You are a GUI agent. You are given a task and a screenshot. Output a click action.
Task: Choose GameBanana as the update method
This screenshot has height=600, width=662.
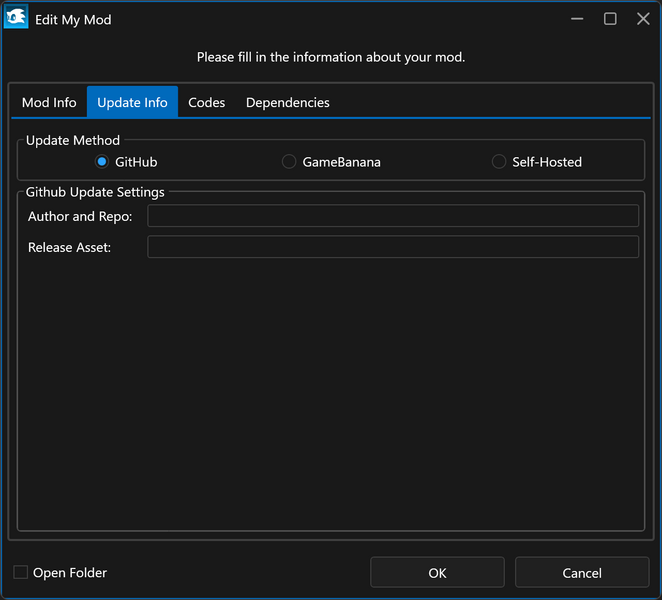click(289, 162)
